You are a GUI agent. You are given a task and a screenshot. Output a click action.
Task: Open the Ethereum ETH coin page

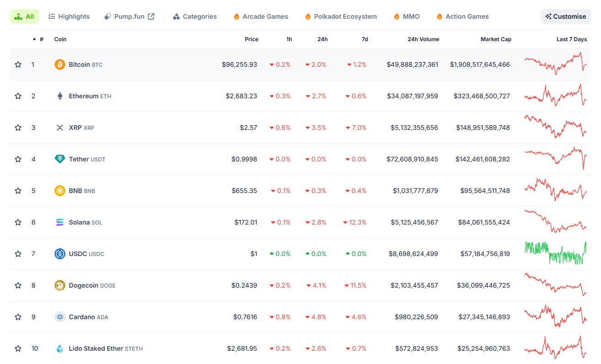(90, 96)
